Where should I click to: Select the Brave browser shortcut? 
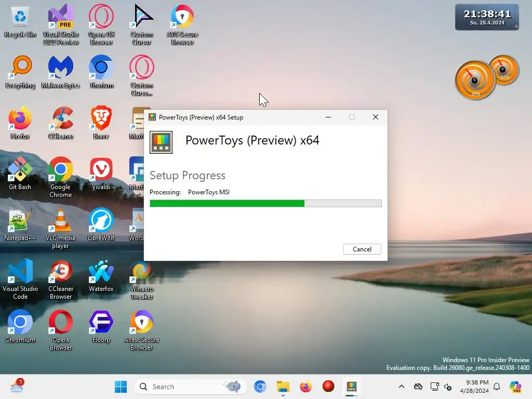pos(101,123)
